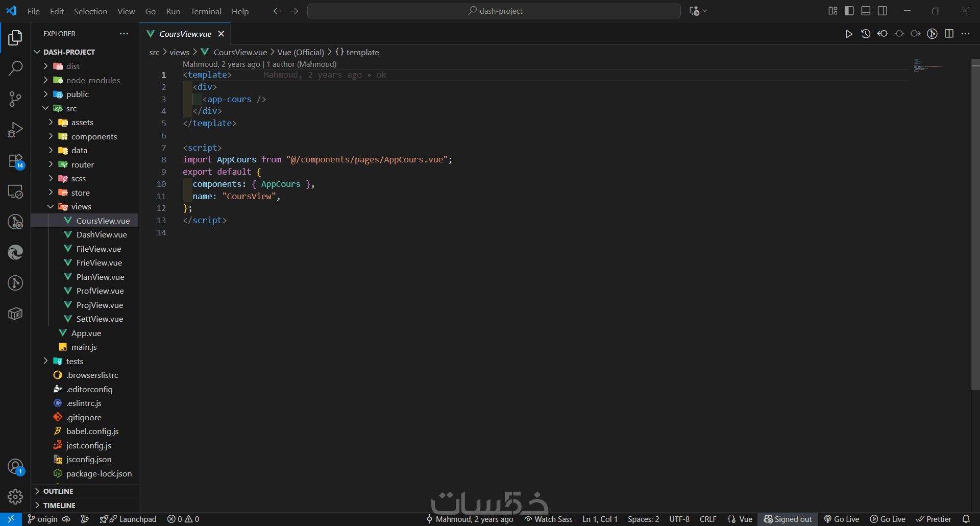
Task: Click Prettier in the status bar
Action: pos(934,519)
